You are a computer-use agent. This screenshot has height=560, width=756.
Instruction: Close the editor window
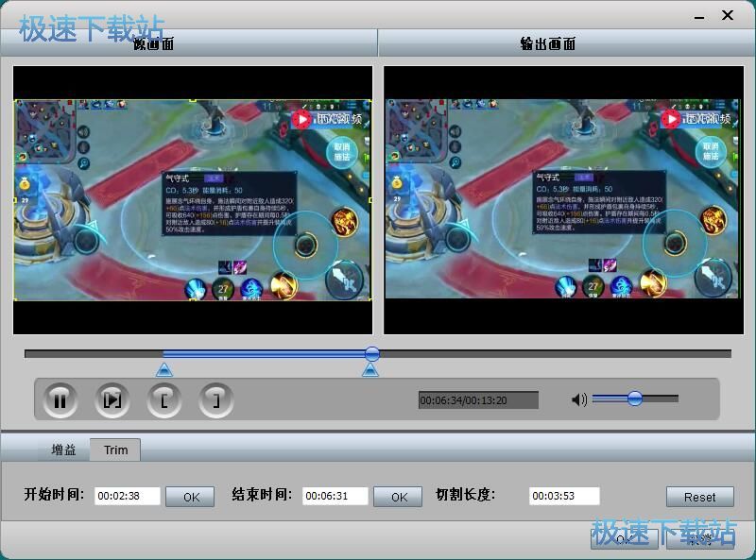pyautogui.click(x=728, y=15)
